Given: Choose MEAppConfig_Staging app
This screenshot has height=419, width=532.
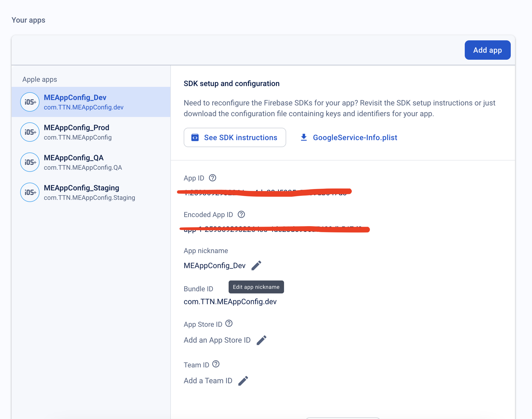Looking at the screenshot, I should [91, 192].
